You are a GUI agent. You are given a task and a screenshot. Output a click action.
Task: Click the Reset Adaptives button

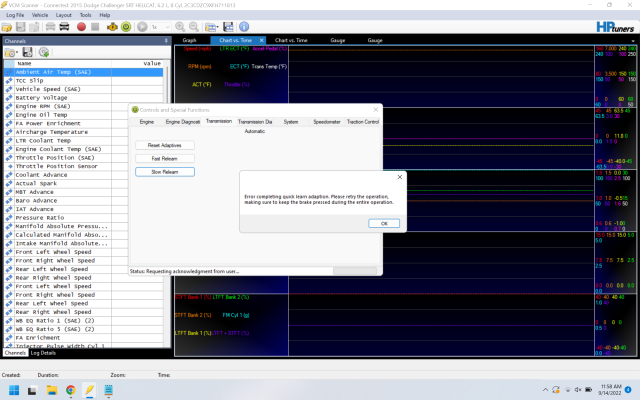pos(164,145)
